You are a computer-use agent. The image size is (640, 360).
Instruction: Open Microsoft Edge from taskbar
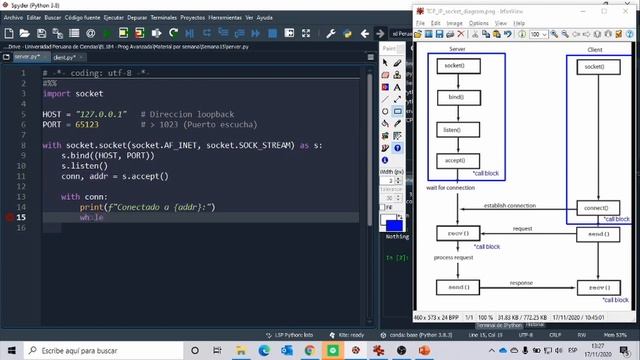(264, 350)
